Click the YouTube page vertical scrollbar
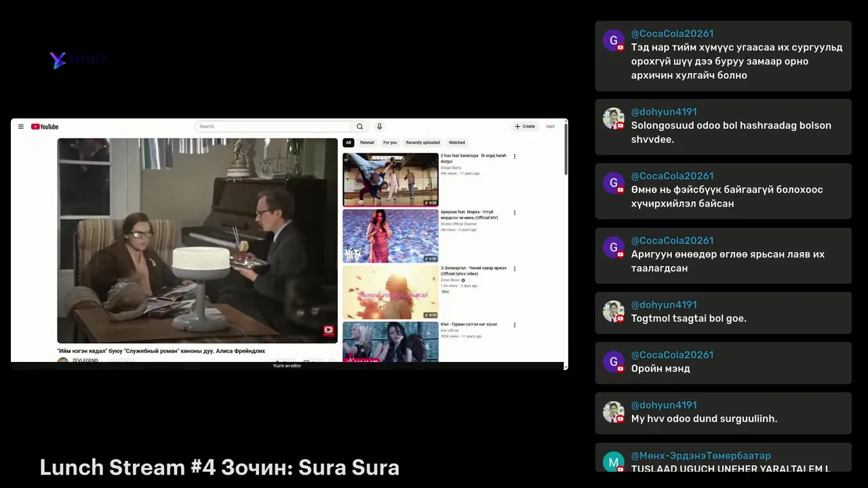Viewport: 868px width, 488px height. click(565, 149)
